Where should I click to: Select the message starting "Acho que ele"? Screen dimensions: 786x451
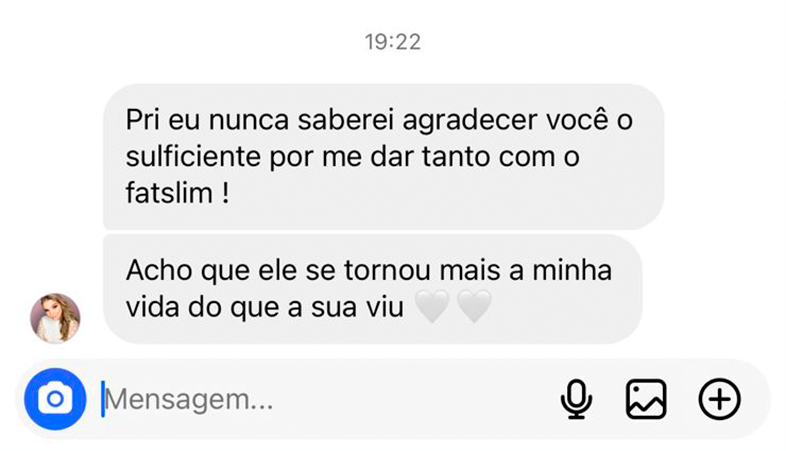(x=372, y=289)
